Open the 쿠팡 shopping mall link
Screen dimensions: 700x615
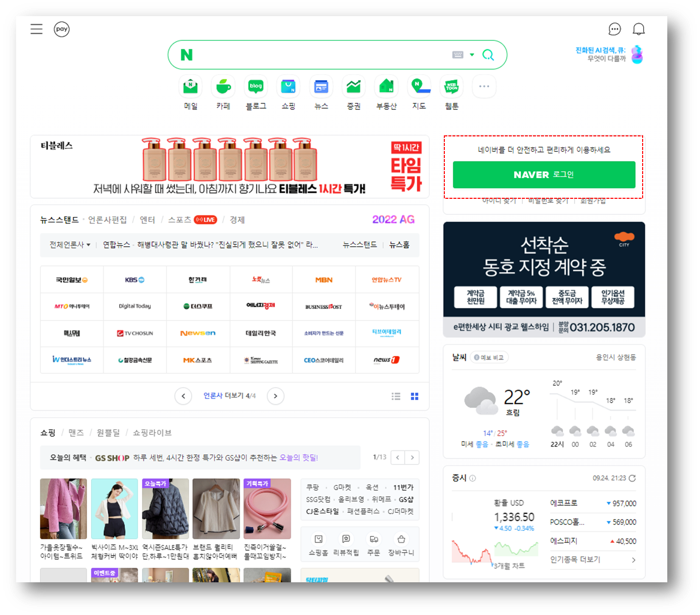[x=313, y=488]
